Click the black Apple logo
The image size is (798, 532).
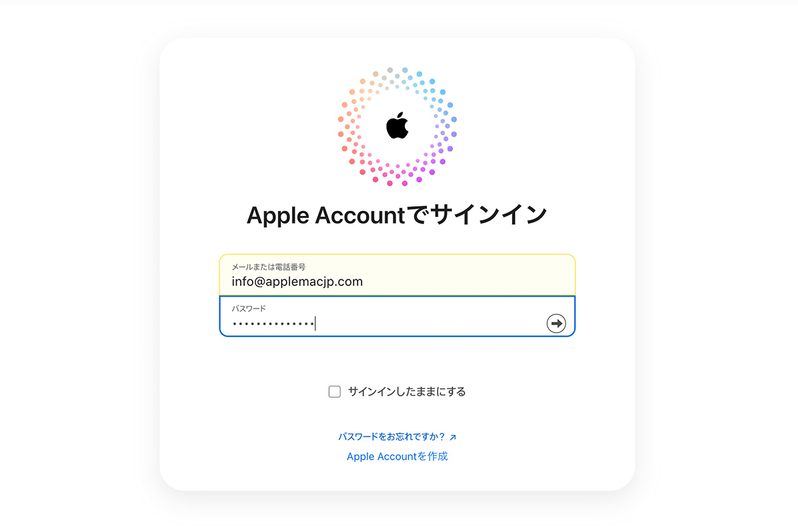pyautogui.click(x=397, y=125)
